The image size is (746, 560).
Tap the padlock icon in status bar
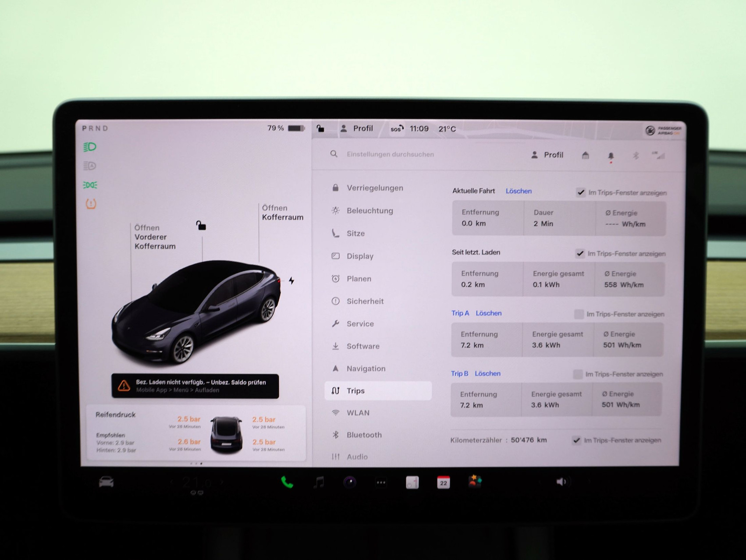pyautogui.click(x=320, y=128)
